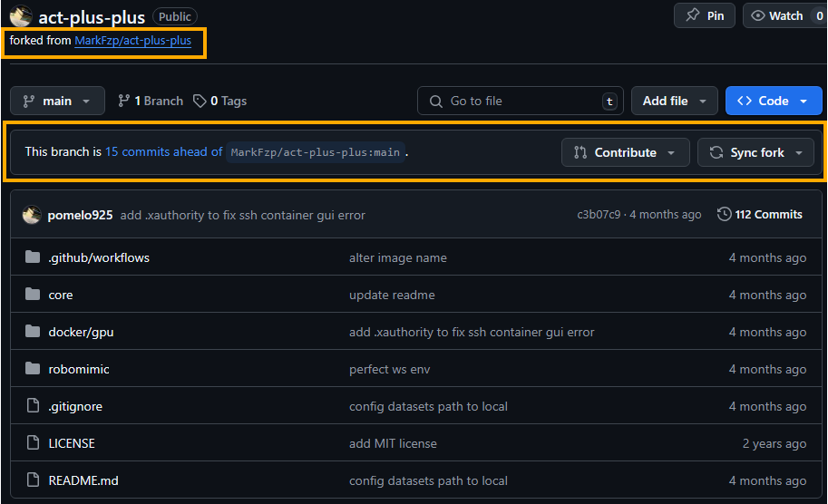
Task: Click the pin icon in Pin button
Action: pyautogui.click(x=692, y=15)
